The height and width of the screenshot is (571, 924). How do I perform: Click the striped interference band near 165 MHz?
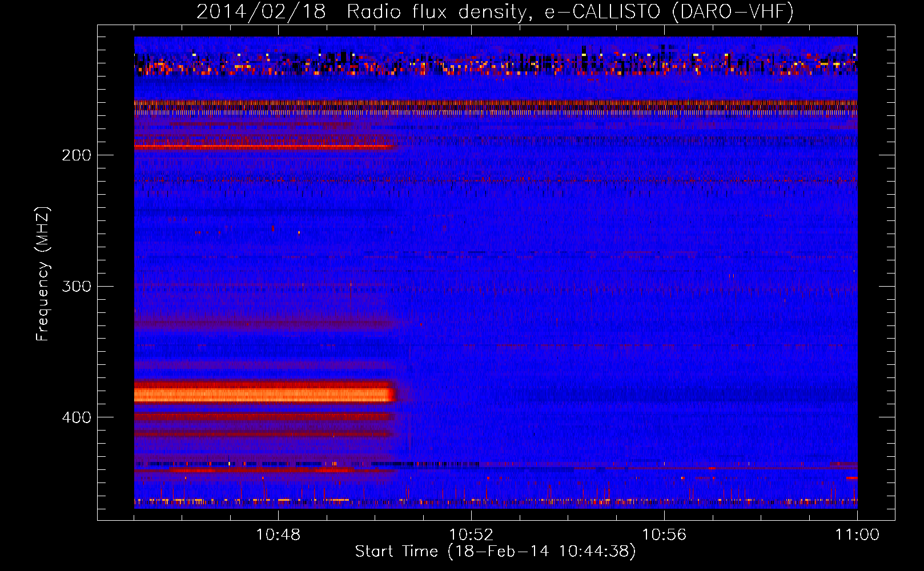point(496,107)
